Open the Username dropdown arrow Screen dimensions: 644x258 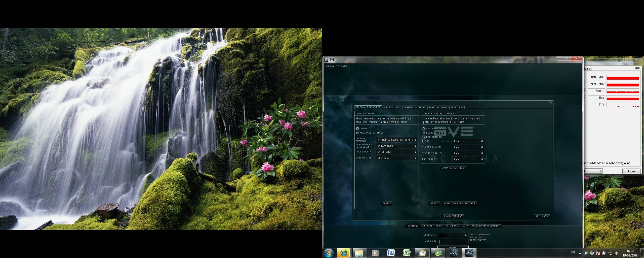point(466,235)
